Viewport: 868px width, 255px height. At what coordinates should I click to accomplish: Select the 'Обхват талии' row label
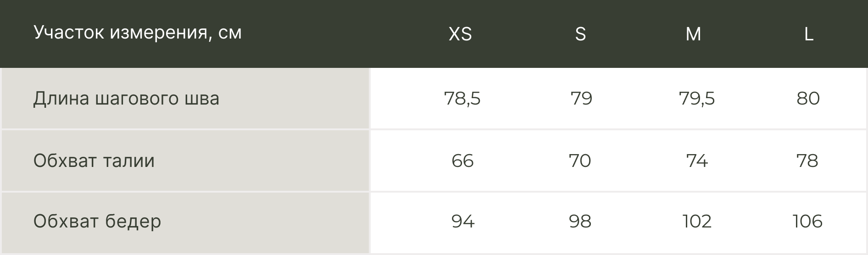pyautogui.click(x=94, y=161)
